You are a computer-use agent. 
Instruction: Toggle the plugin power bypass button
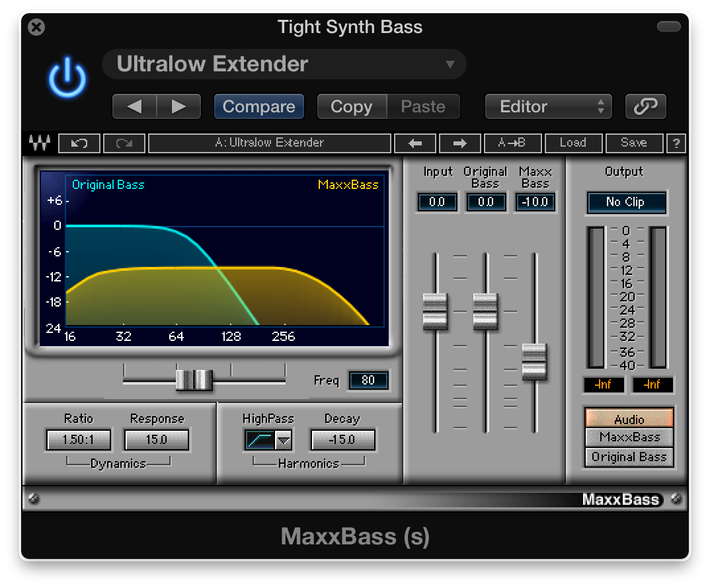pos(67,77)
